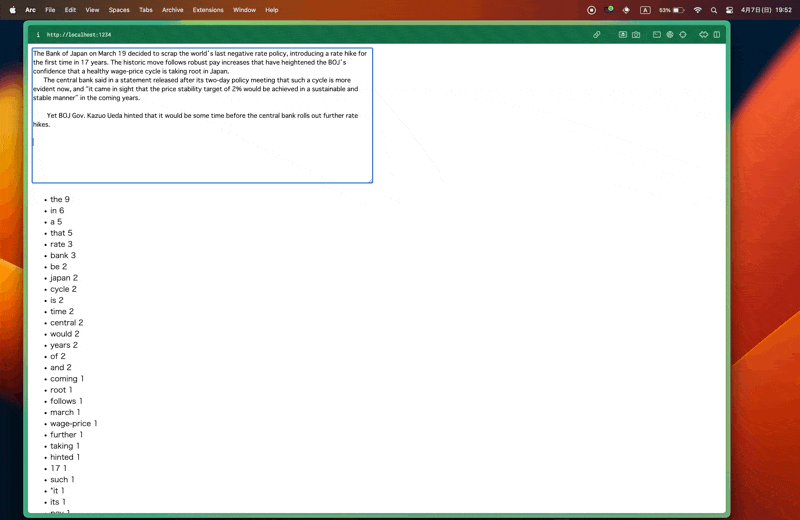Click the crosshair inspect icon in the toolbar
800x520 pixels.
[683, 35]
